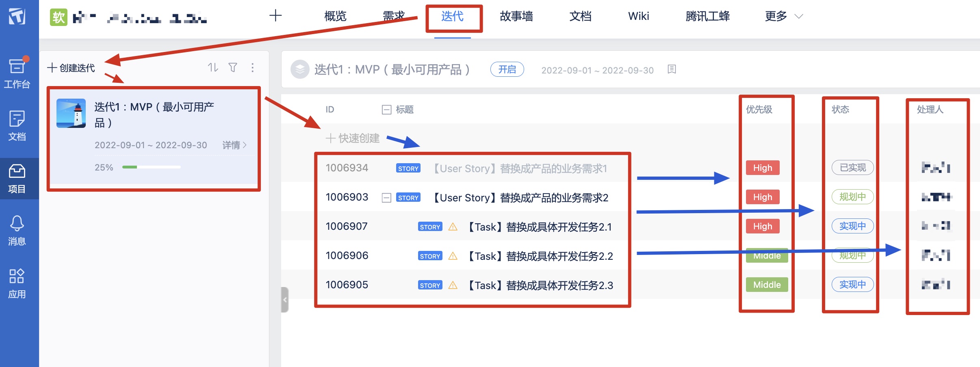This screenshot has width=980, height=367.
Task: Click the ID column header
Action: 330,110
